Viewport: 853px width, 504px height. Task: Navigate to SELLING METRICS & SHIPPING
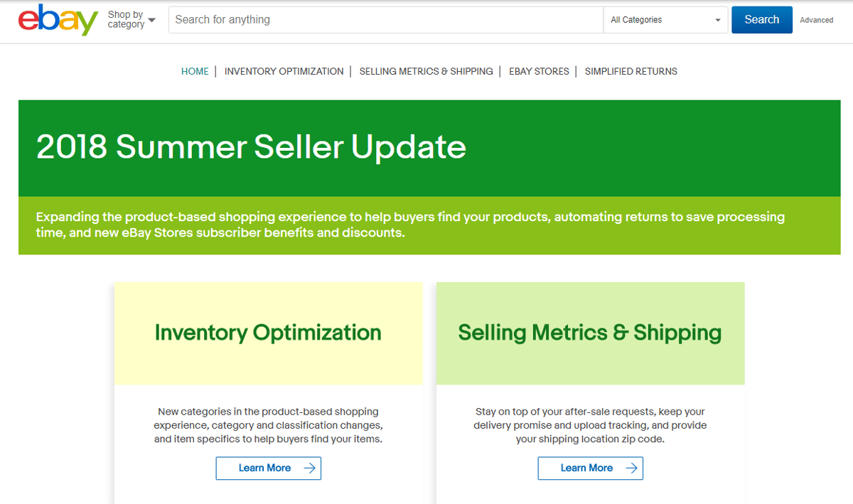pyautogui.click(x=426, y=71)
